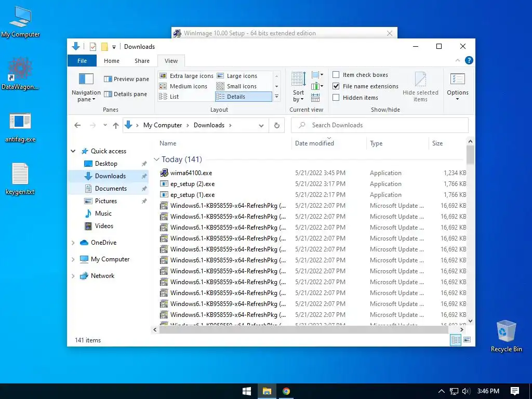532x399 pixels.
Task: Click the New folder quick access icon
Action: coord(104,46)
